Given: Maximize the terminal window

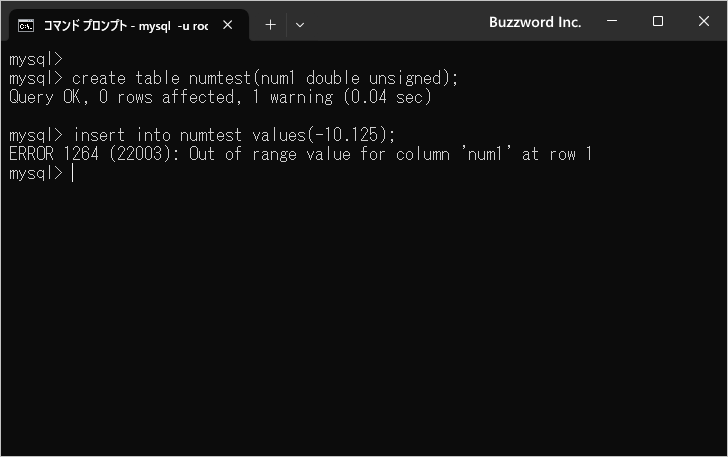Looking at the screenshot, I should 658,22.
